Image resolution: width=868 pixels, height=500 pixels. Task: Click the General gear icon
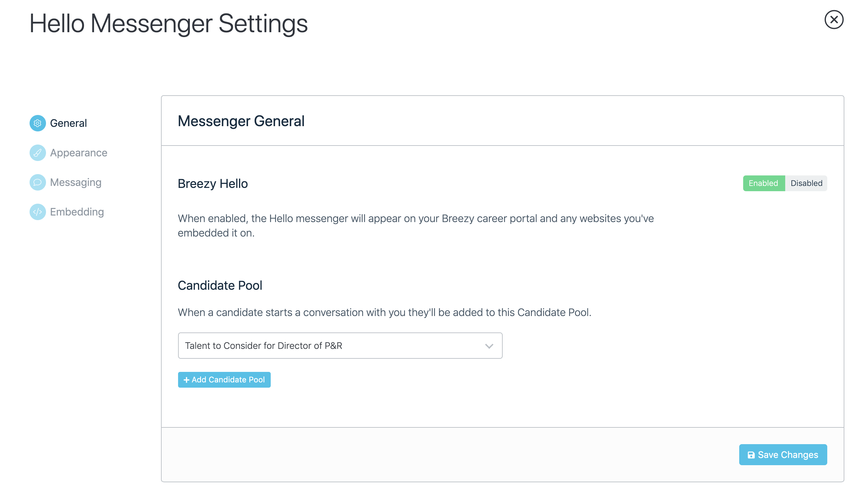(x=37, y=123)
